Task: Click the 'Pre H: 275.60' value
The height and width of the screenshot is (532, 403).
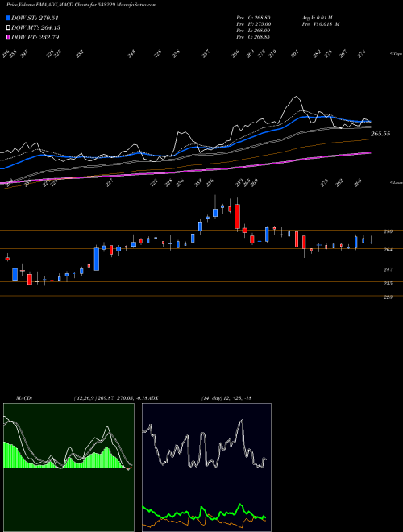Action: tap(253, 24)
